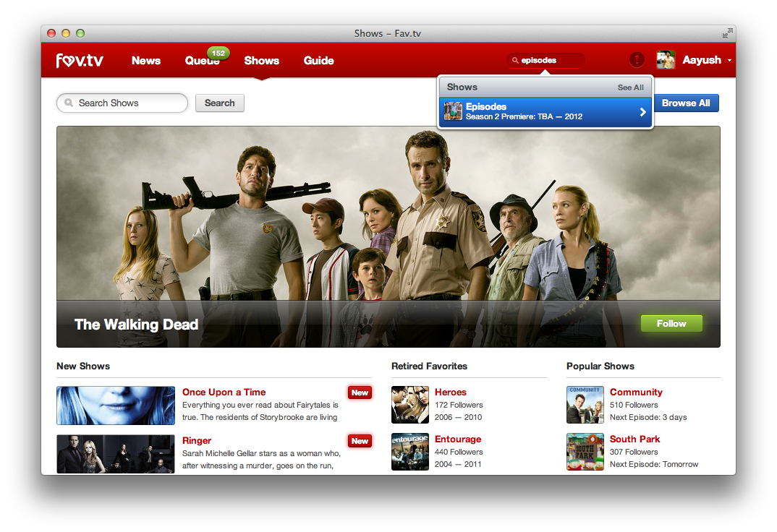Click the Ringer description text

[x=261, y=459]
